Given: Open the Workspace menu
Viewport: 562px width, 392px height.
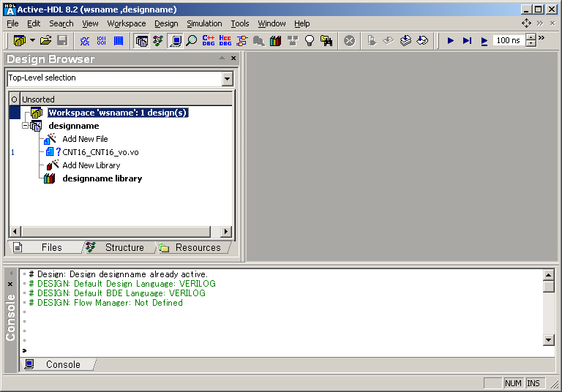Looking at the screenshot, I should pos(127,23).
